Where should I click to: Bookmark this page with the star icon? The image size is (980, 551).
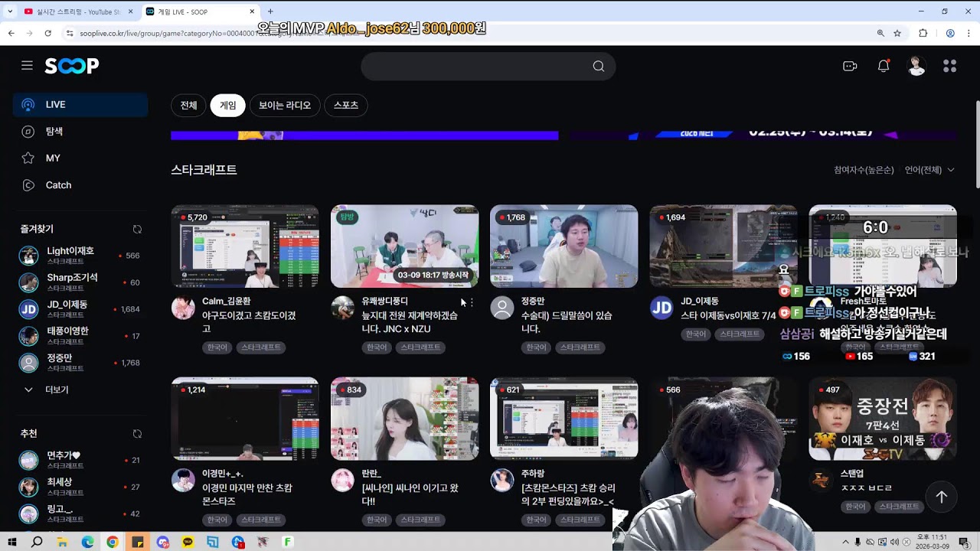[897, 34]
